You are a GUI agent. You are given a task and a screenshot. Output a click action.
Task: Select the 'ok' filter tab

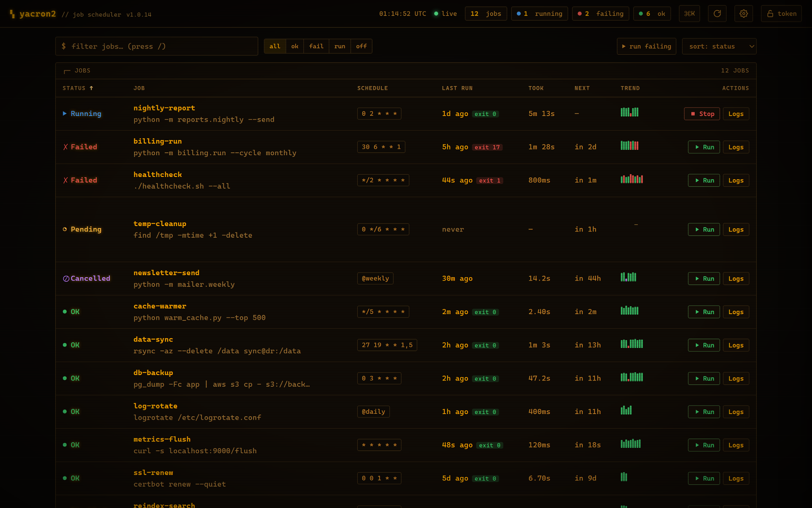(x=295, y=46)
